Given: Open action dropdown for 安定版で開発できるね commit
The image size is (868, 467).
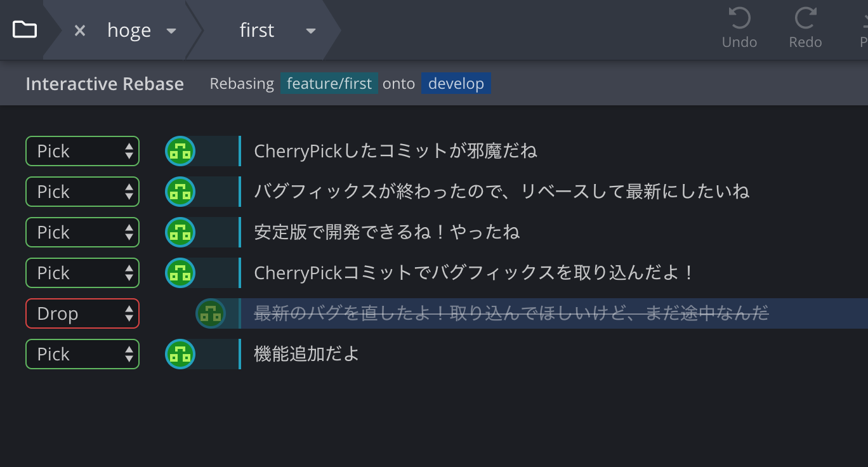Looking at the screenshot, I should [x=82, y=232].
